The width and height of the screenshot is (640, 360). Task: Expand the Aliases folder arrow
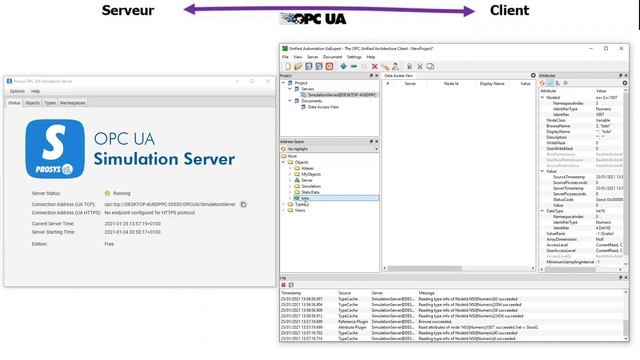(290, 168)
